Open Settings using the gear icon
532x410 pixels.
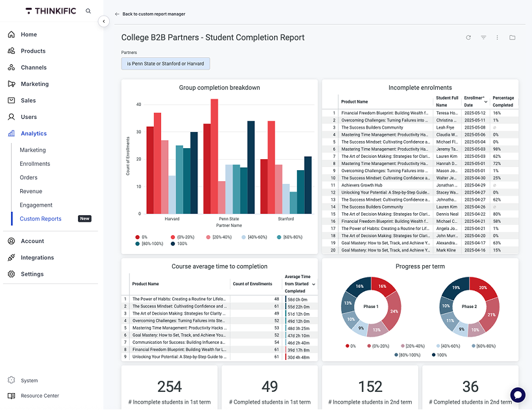coord(11,274)
